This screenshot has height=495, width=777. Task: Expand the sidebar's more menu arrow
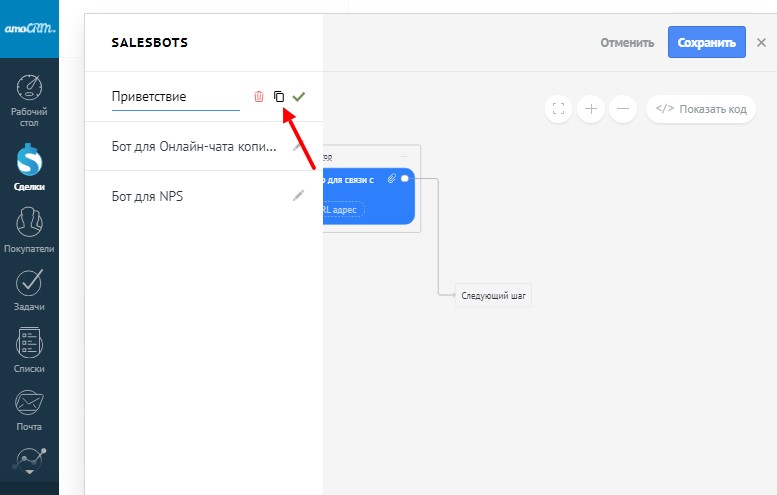(29, 470)
